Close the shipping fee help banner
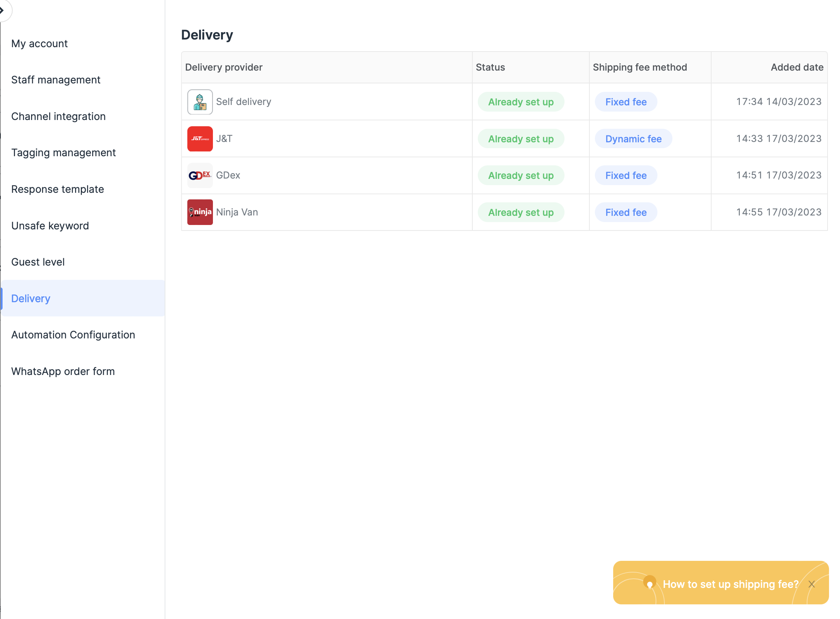This screenshot has height=619, width=840. pyautogui.click(x=811, y=584)
